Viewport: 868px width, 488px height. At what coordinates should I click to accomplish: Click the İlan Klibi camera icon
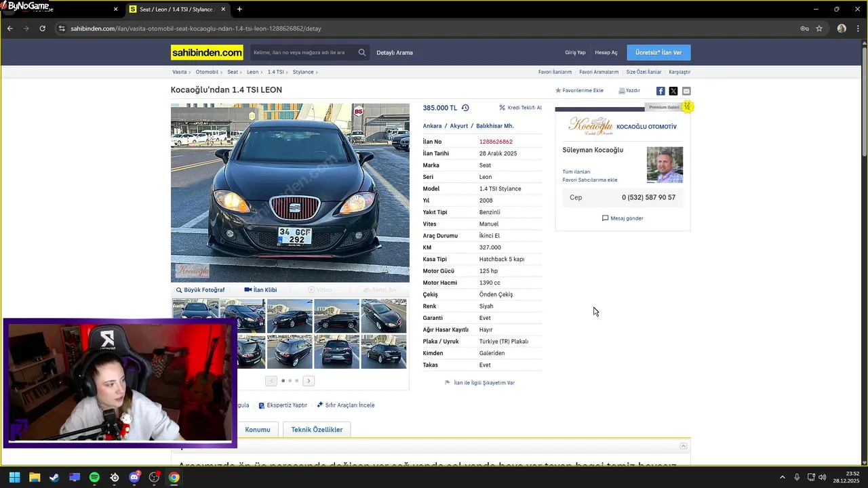coord(248,290)
